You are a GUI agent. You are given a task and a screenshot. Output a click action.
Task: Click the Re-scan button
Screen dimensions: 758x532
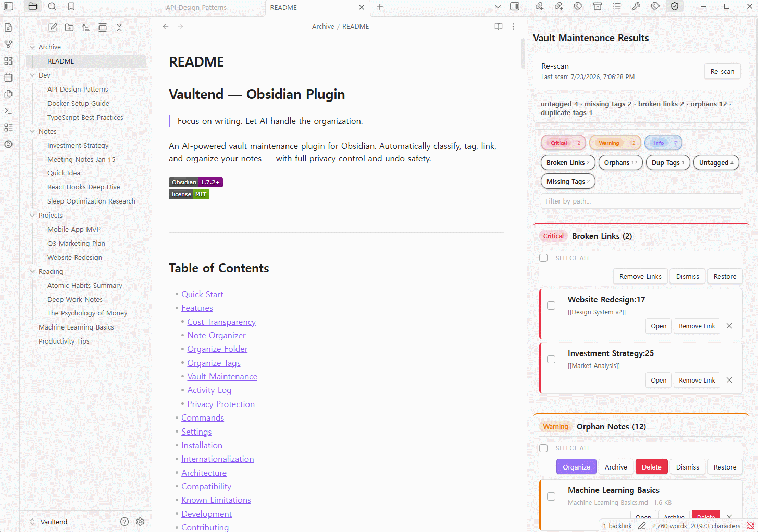[x=722, y=71]
